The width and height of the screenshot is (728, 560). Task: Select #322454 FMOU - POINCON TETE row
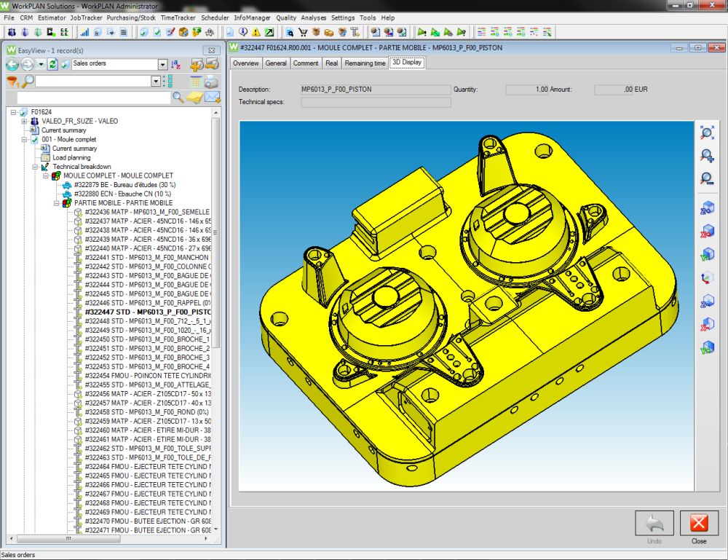tap(148, 376)
